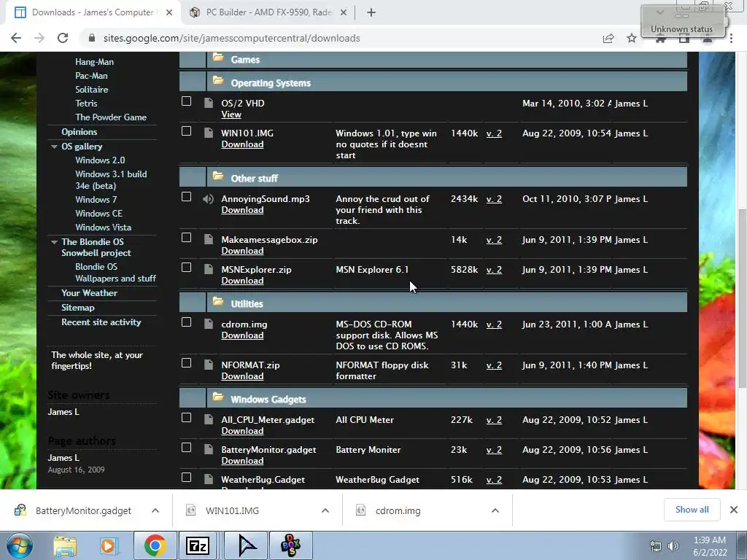Open Your Weather in the sidebar
Screen dimensions: 747x560
point(89,293)
